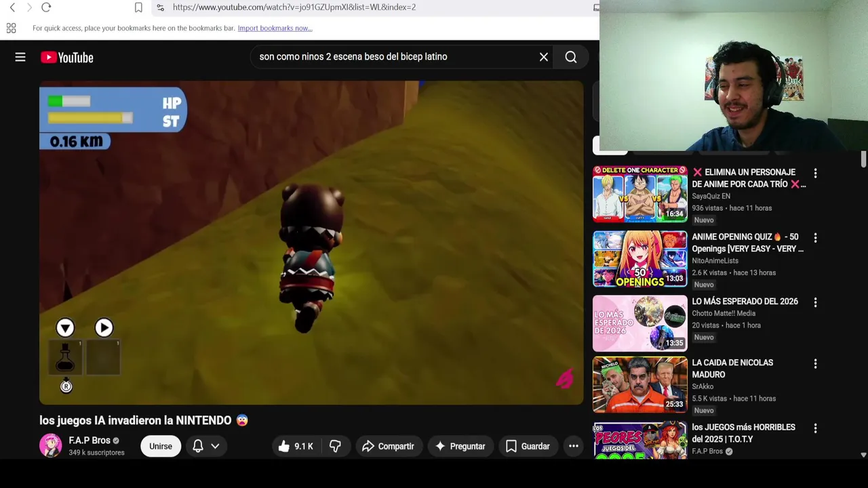Screen dimensions: 868x488
Task: Click Preguntar ask button
Action: point(460,446)
